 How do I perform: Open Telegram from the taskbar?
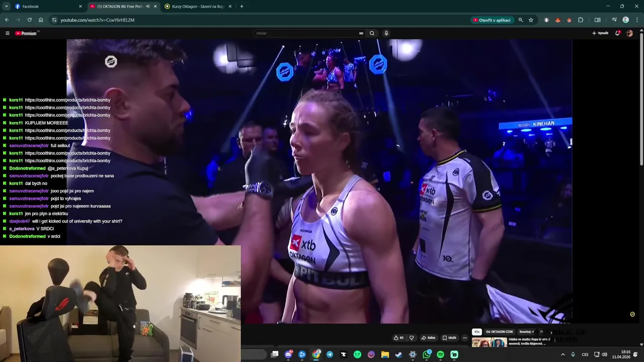click(x=330, y=354)
